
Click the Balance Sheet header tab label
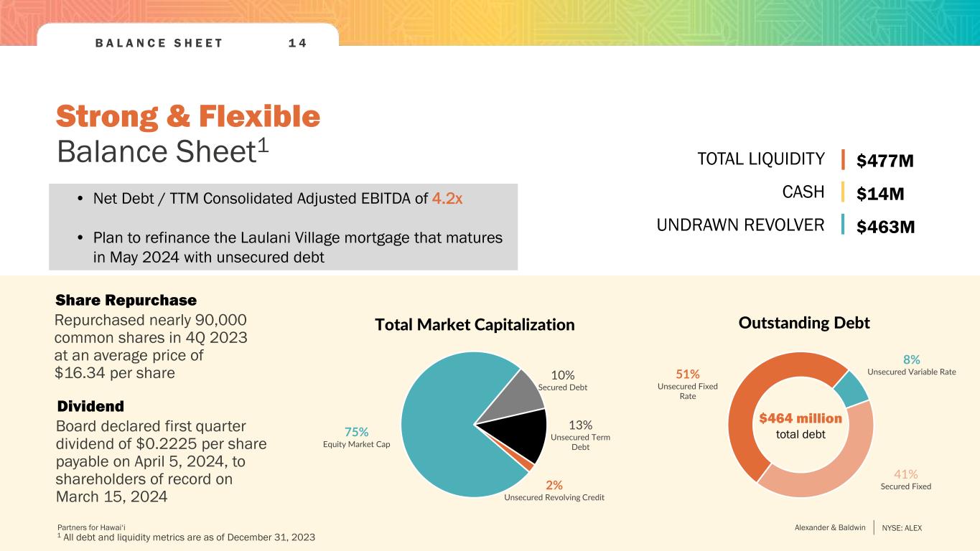(x=160, y=43)
